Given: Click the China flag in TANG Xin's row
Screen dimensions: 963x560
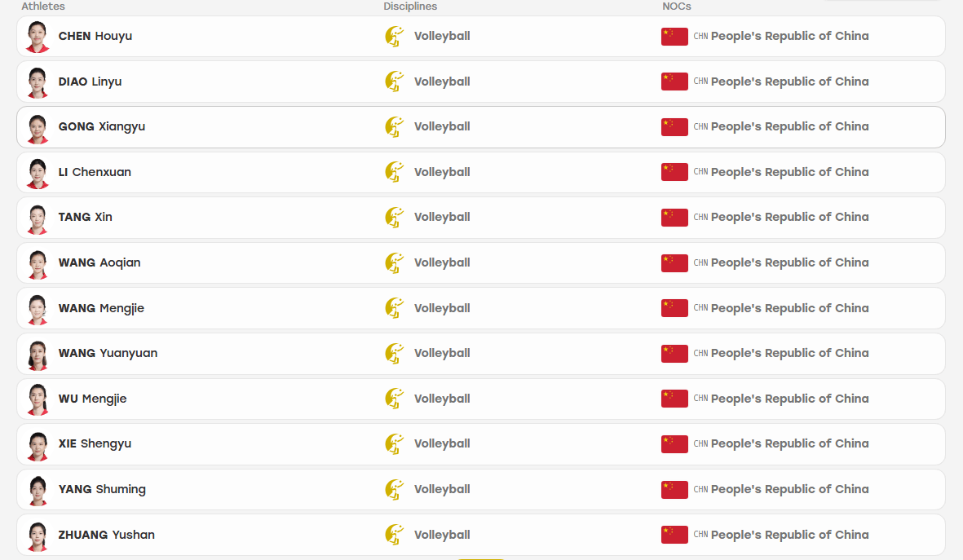Looking at the screenshot, I should (x=674, y=218).
